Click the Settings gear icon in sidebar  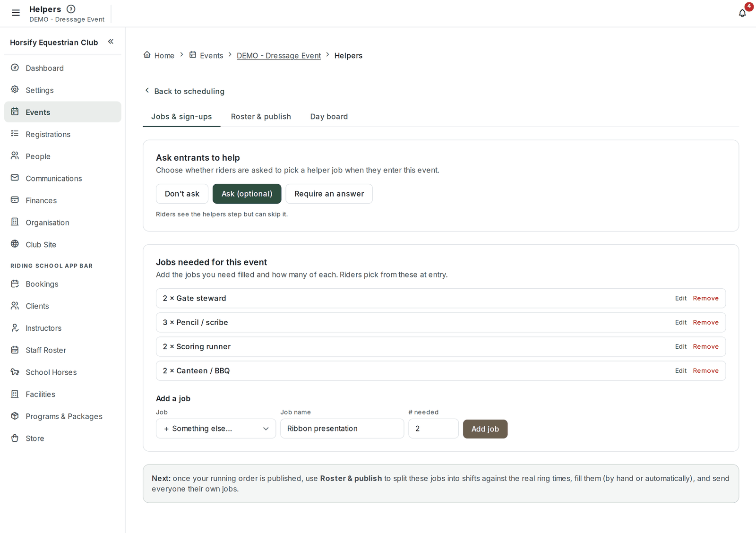15,90
